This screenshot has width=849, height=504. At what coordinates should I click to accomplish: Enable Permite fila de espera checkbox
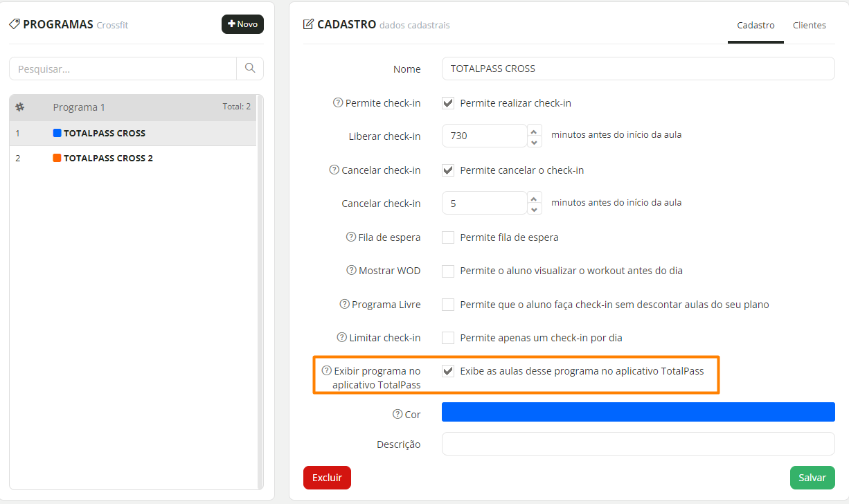click(x=448, y=237)
